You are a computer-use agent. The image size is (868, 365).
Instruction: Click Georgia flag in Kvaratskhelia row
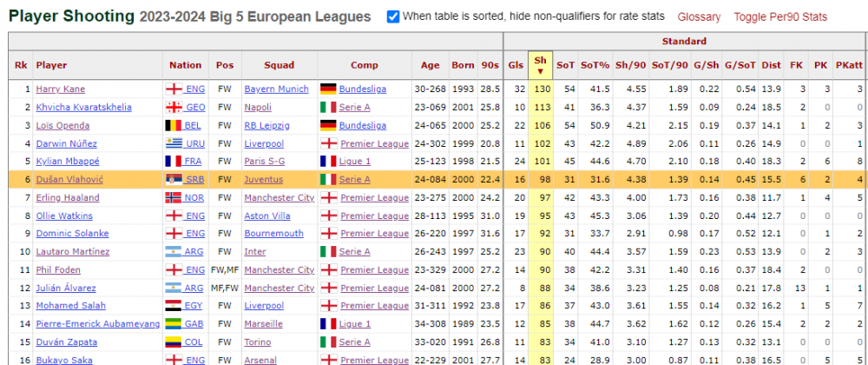click(x=174, y=108)
